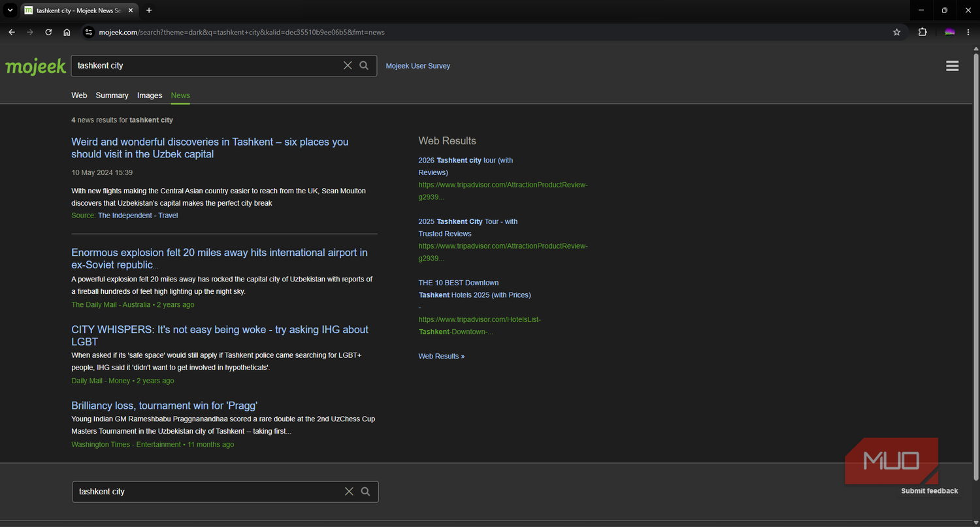Switch to the Web tab
This screenshot has width=980, height=527.
(79, 95)
